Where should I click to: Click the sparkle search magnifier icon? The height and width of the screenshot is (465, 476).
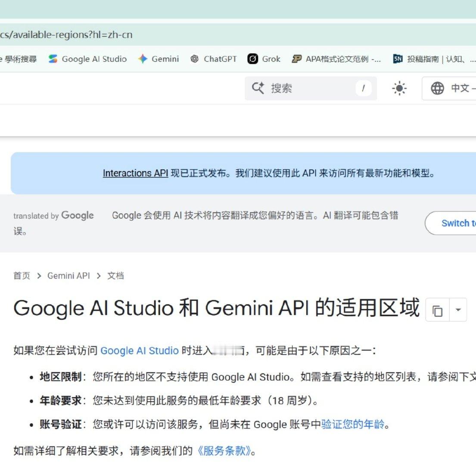258,88
